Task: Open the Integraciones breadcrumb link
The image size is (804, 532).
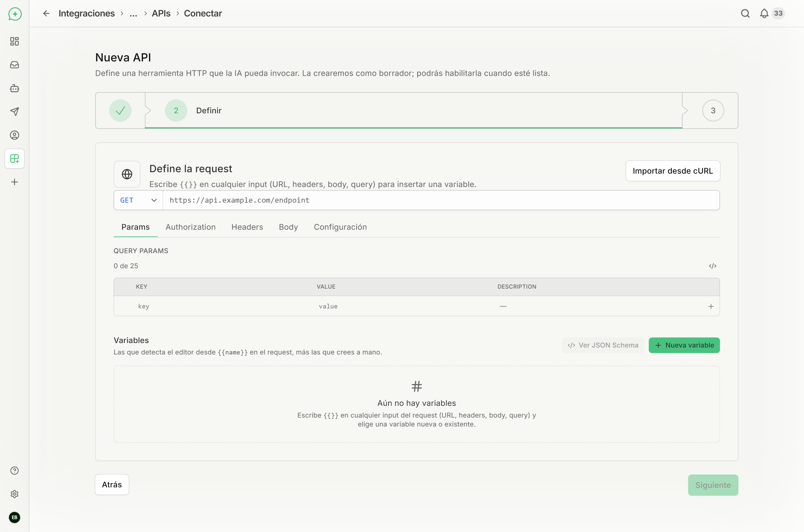Action: pos(87,13)
